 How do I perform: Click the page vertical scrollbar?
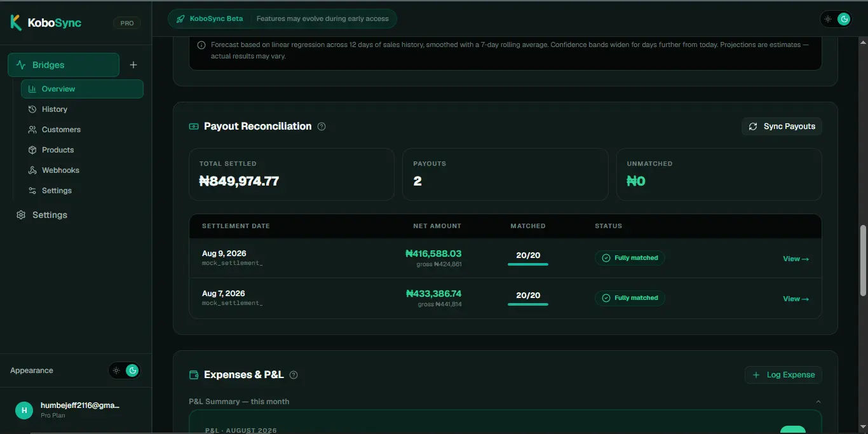(x=863, y=261)
